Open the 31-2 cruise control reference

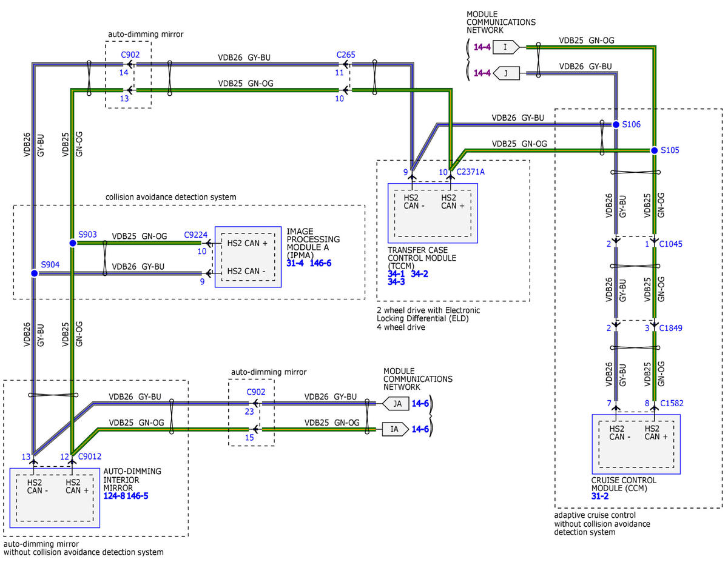[600, 496]
